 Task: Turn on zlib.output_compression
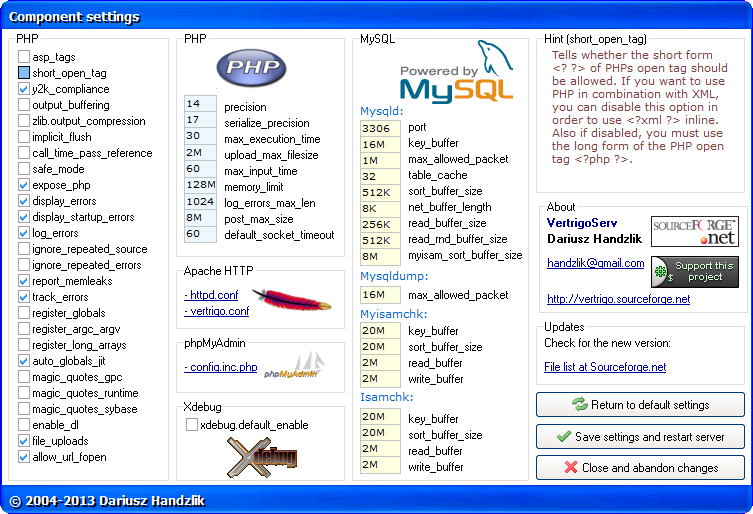point(24,121)
